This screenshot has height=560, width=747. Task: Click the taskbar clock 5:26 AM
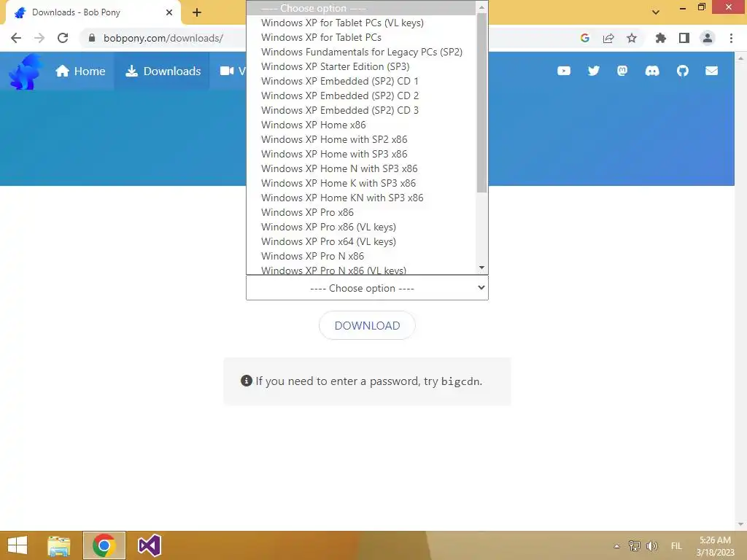point(715,546)
